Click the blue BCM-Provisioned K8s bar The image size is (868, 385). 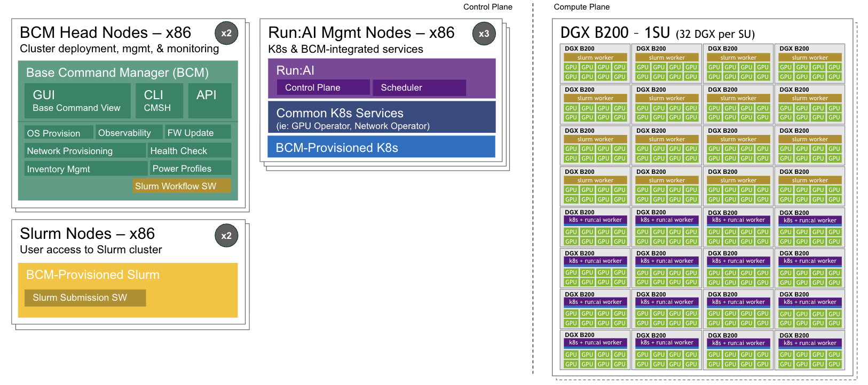click(x=381, y=147)
